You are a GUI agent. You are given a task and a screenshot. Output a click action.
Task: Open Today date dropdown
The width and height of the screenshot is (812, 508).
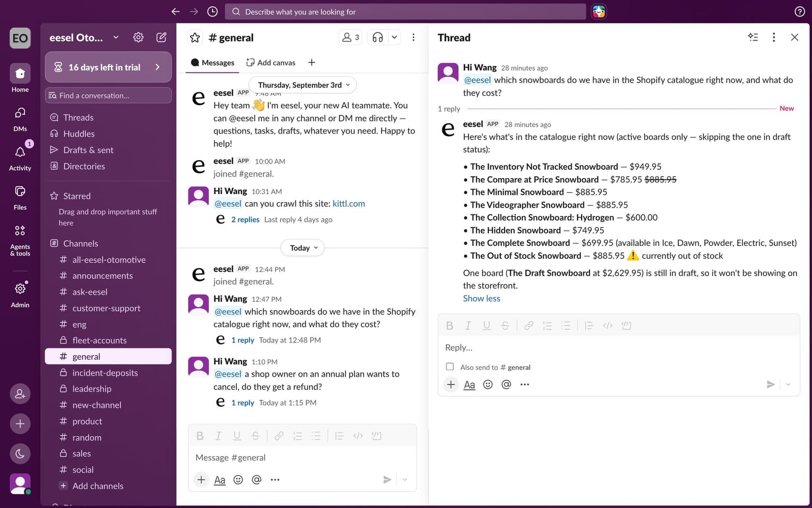pyautogui.click(x=303, y=248)
